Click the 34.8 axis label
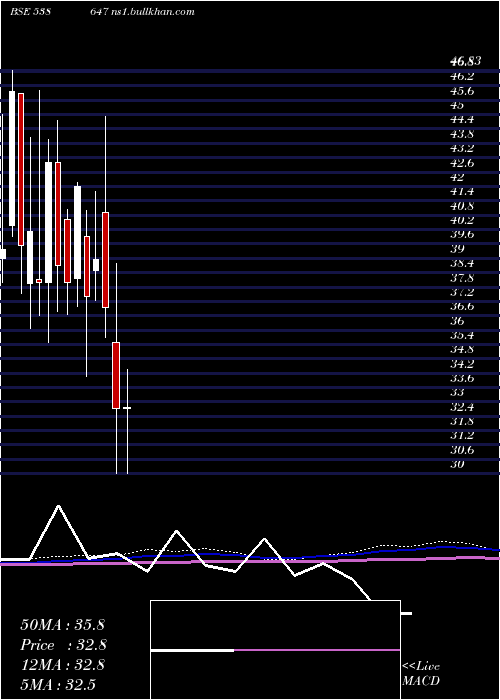500x700 pixels. (x=462, y=349)
